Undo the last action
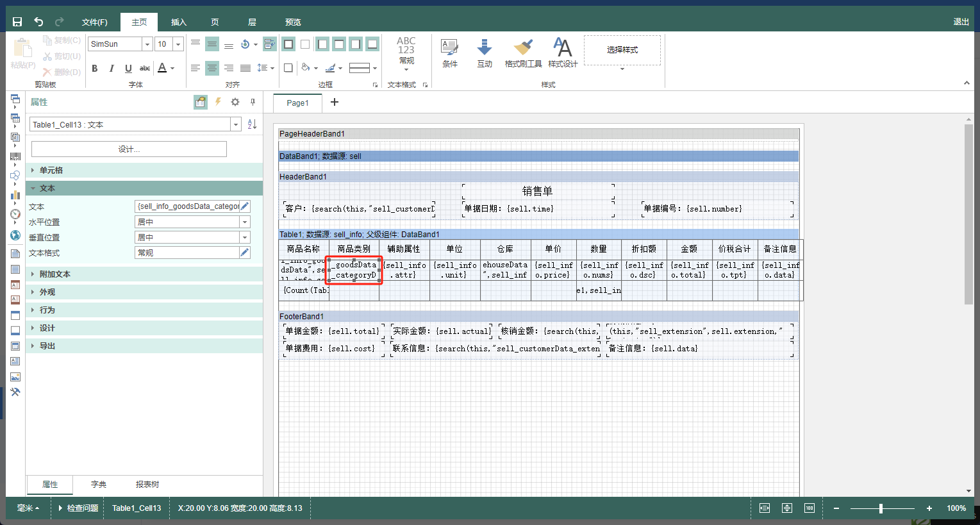This screenshot has height=525, width=980. tap(38, 22)
